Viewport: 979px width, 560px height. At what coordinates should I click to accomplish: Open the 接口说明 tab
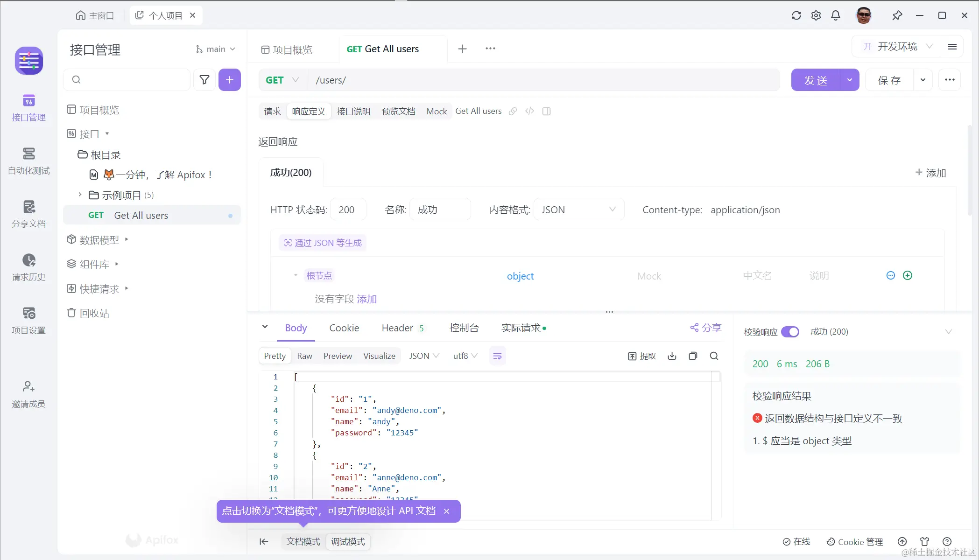point(353,111)
